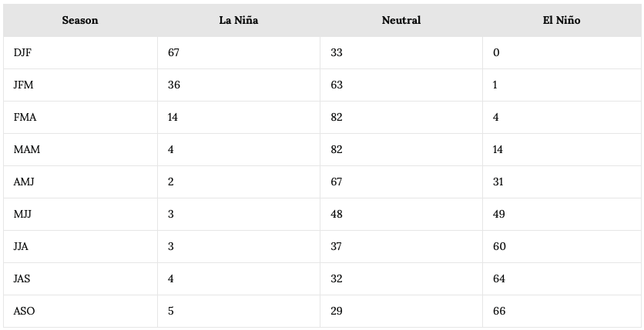This screenshot has width=644, height=330.
Task: Select the MAM season cell
Action: 80,150
